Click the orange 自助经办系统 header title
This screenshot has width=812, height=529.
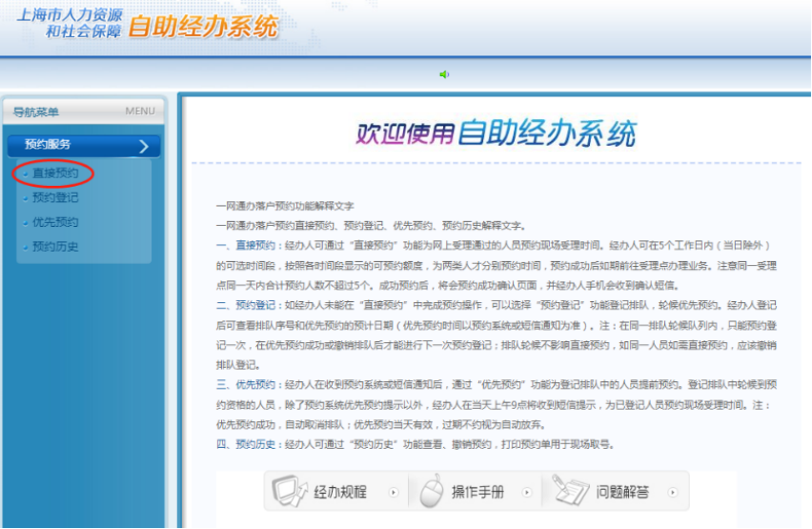coord(202,27)
